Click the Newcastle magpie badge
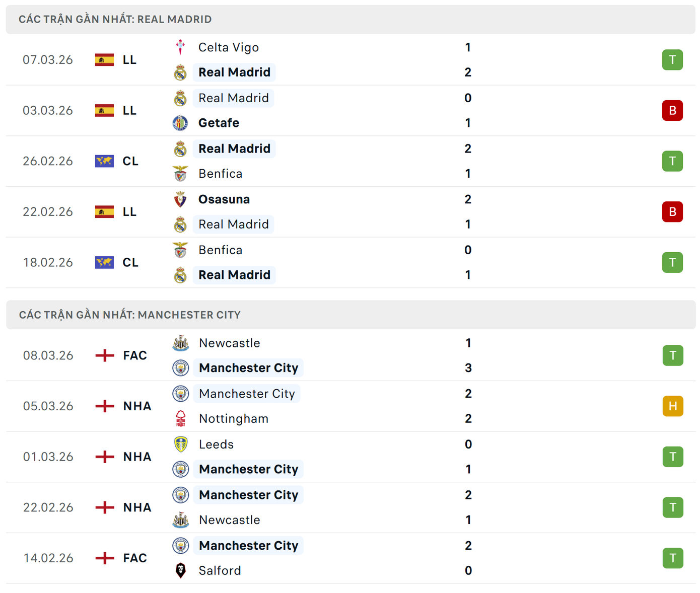 [x=180, y=343]
